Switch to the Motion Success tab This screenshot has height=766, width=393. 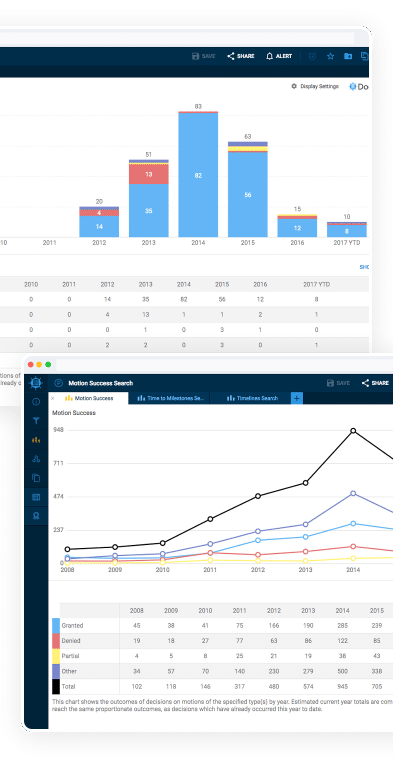click(x=89, y=398)
